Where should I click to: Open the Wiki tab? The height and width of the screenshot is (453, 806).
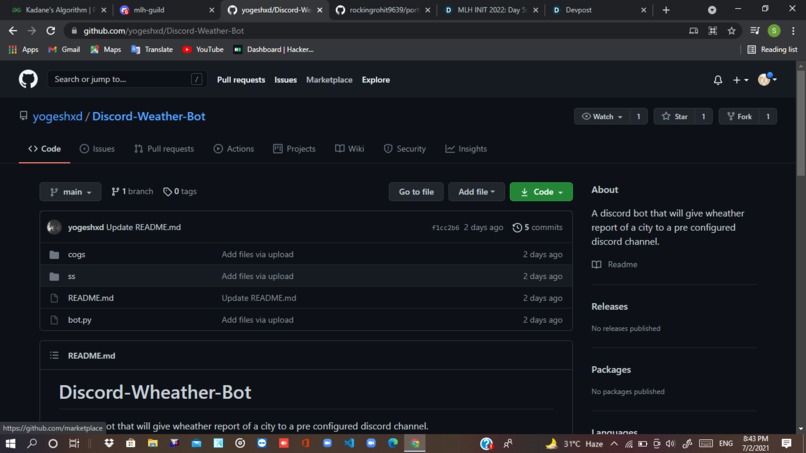pyautogui.click(x=350, y=149)
